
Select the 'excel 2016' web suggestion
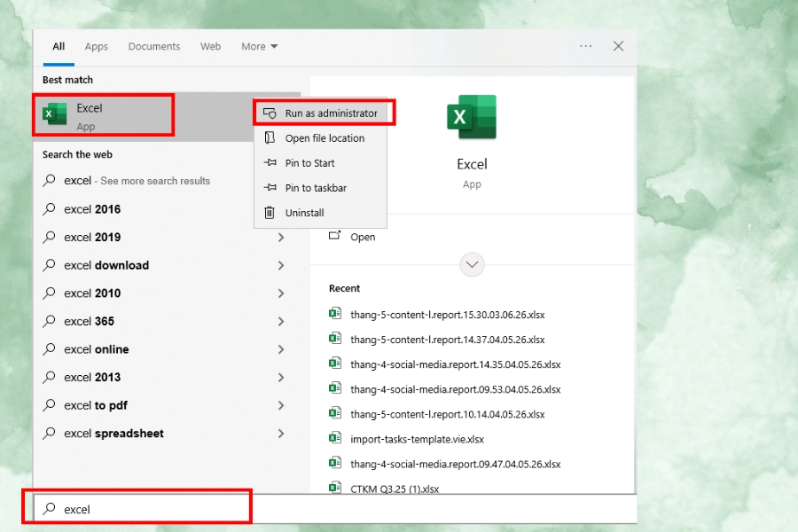(92, 209)
